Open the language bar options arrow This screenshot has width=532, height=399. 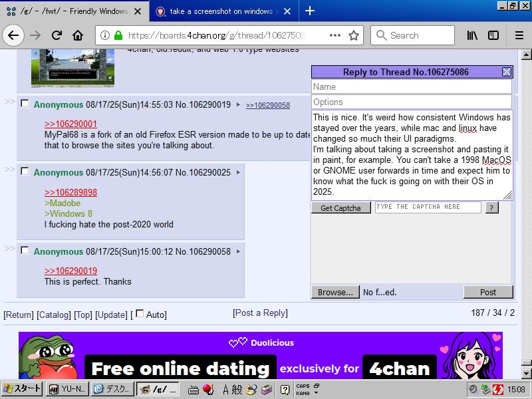point(317,393)
